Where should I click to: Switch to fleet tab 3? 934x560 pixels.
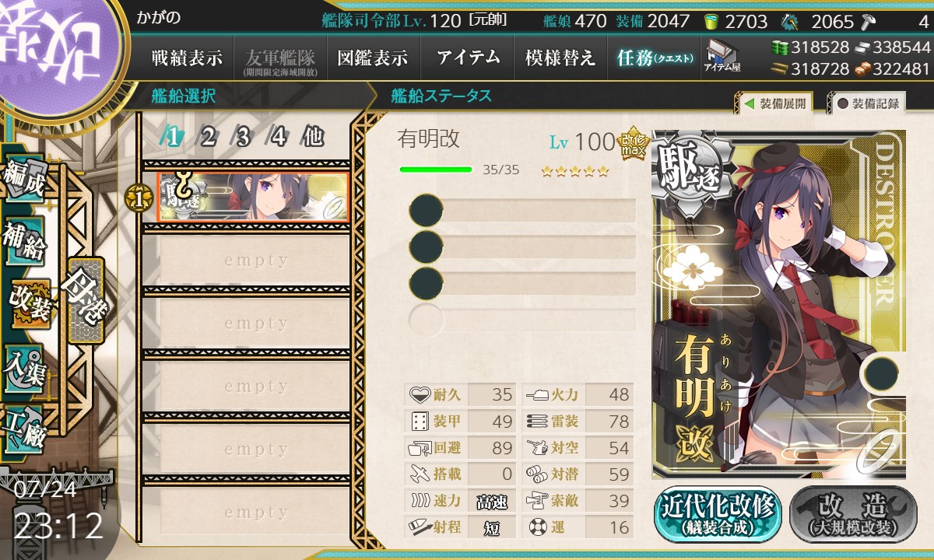pos(243,137)
